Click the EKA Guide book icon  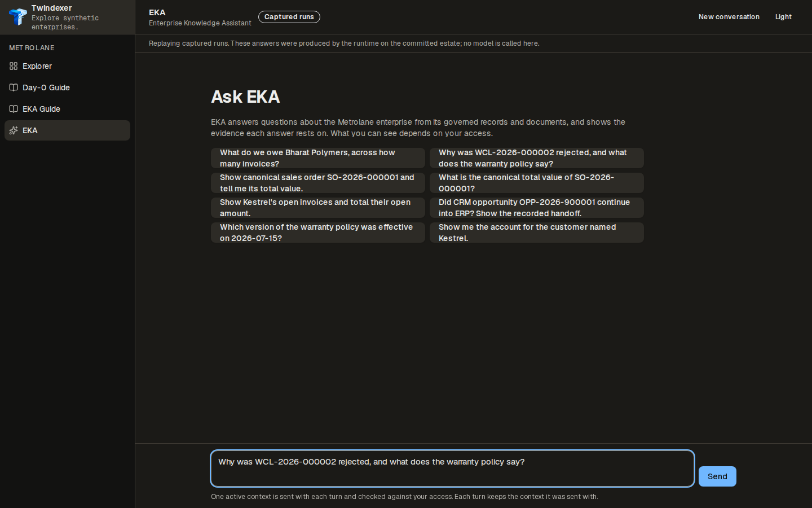tap(14, 109)
